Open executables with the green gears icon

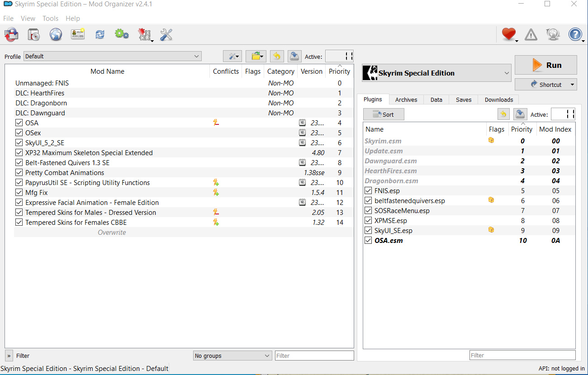pyautogui.click(x=122, y=34)
